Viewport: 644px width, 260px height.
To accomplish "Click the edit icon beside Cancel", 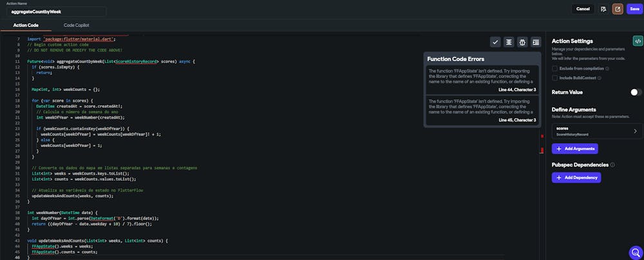I will click(x=603, y=9).
